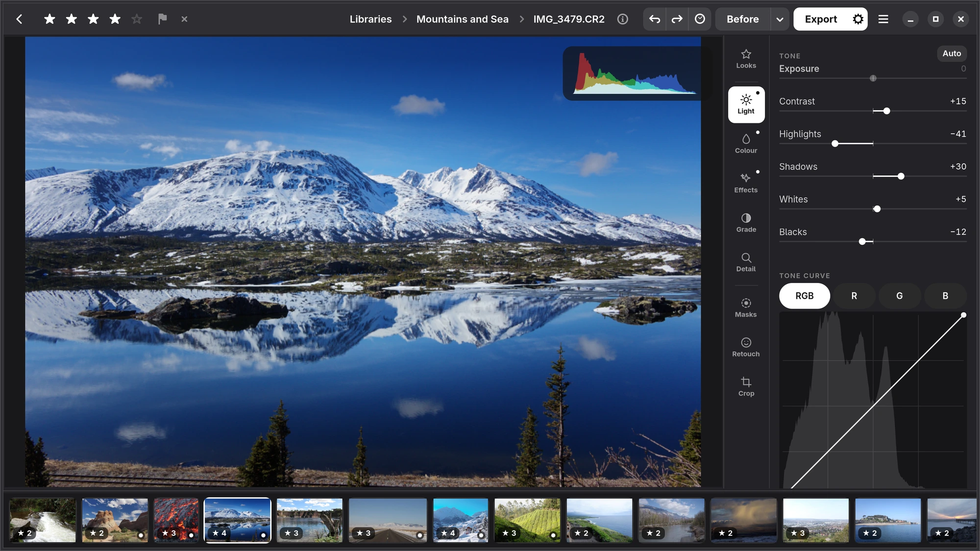Image resolution: width=980 pixels, height=551 pixels.
Task: Redo the last edit
Action: tap(677, 19)
